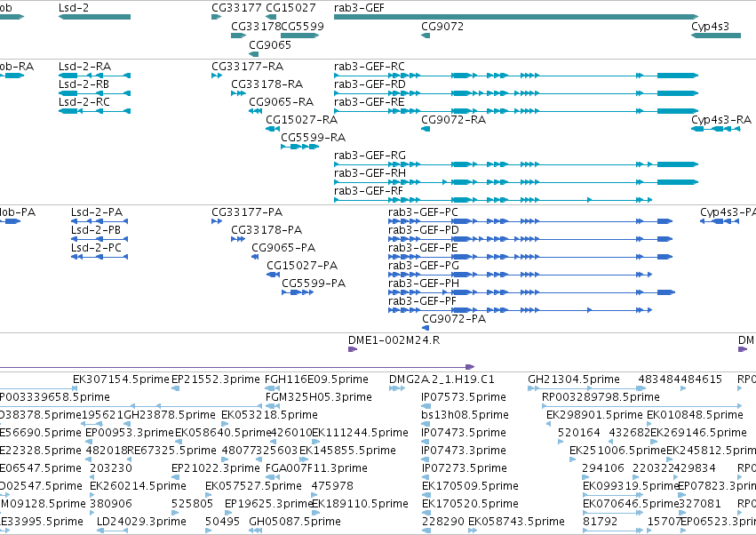
Task: Select the rab3-GEF-RH transcript label
Action: click(x=370, y=172)
